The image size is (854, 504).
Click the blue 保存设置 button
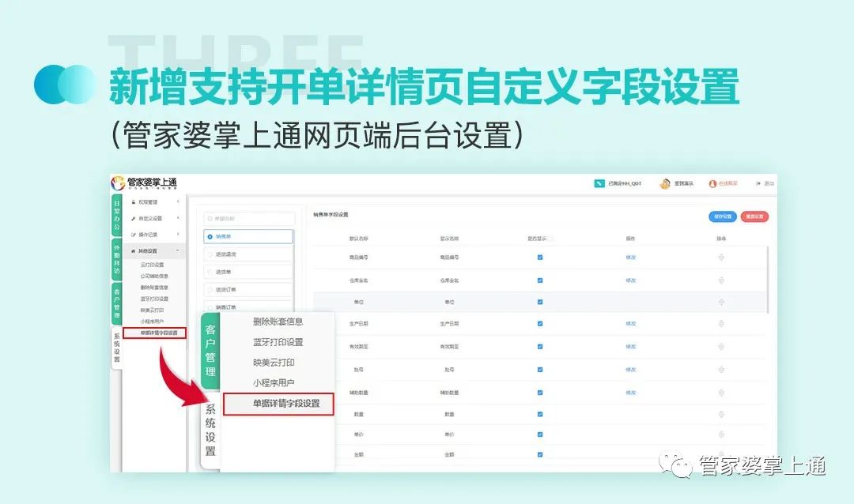coord(722,216)
